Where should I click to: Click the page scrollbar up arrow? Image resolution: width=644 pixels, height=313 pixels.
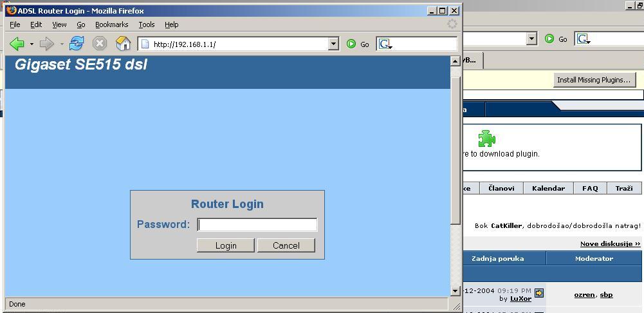455,61
